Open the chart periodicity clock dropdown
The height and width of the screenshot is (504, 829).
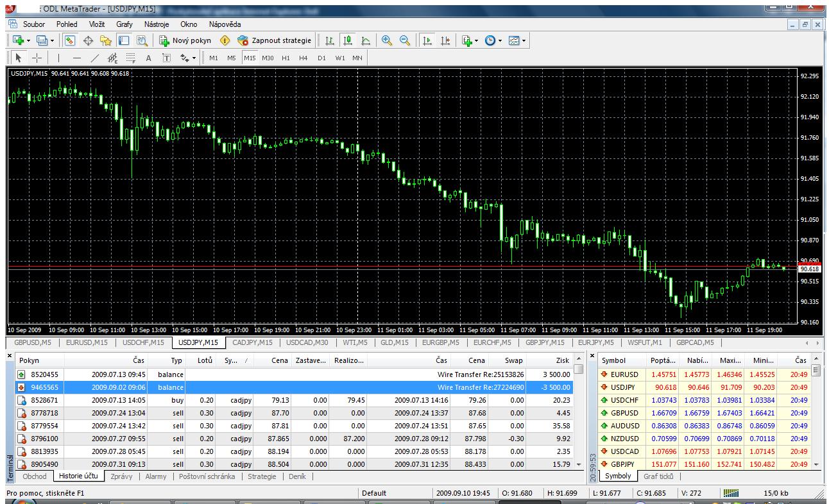tap(493, 40)
